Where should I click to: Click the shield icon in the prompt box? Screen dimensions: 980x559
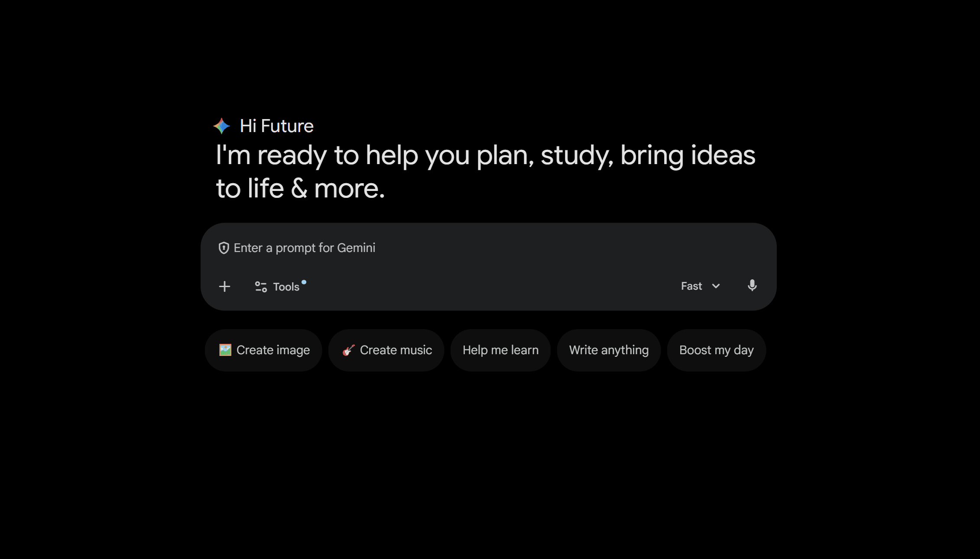tap(224, 248)
